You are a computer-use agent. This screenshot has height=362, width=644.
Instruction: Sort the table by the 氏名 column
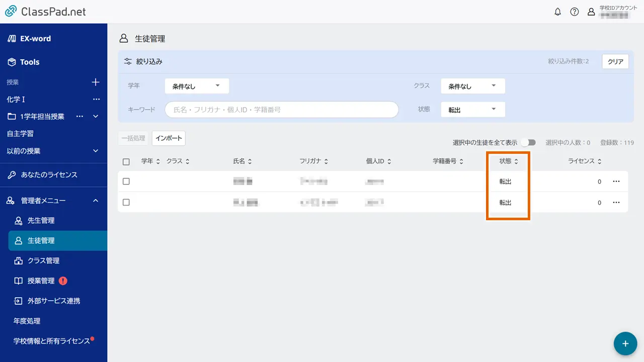(243, 161)
